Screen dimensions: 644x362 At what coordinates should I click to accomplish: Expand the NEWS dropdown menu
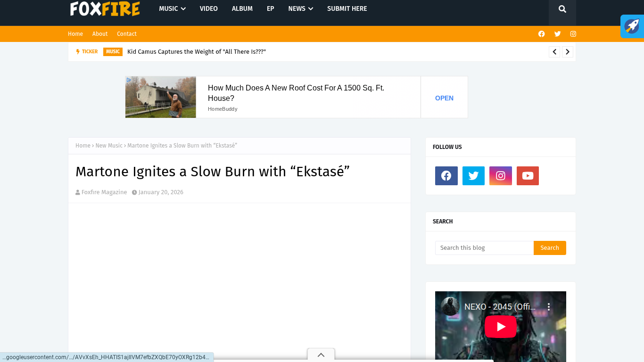click(x=300, y=9)
